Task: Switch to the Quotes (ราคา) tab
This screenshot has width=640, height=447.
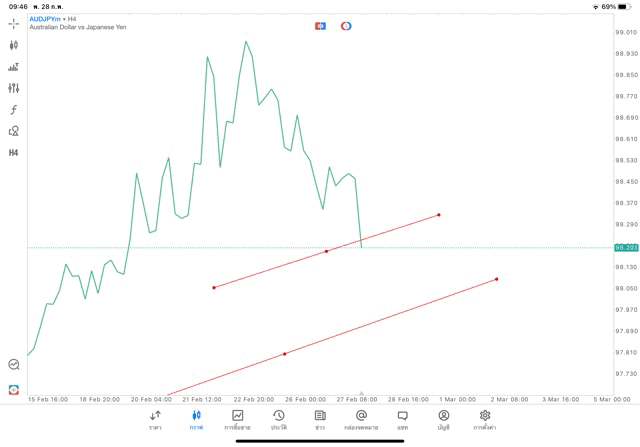Action: pos(155,420)
